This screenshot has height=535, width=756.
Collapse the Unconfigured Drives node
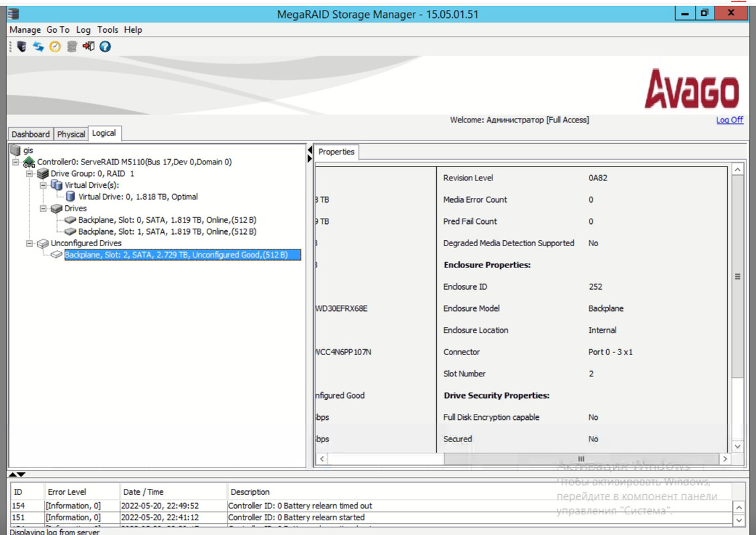29,243
